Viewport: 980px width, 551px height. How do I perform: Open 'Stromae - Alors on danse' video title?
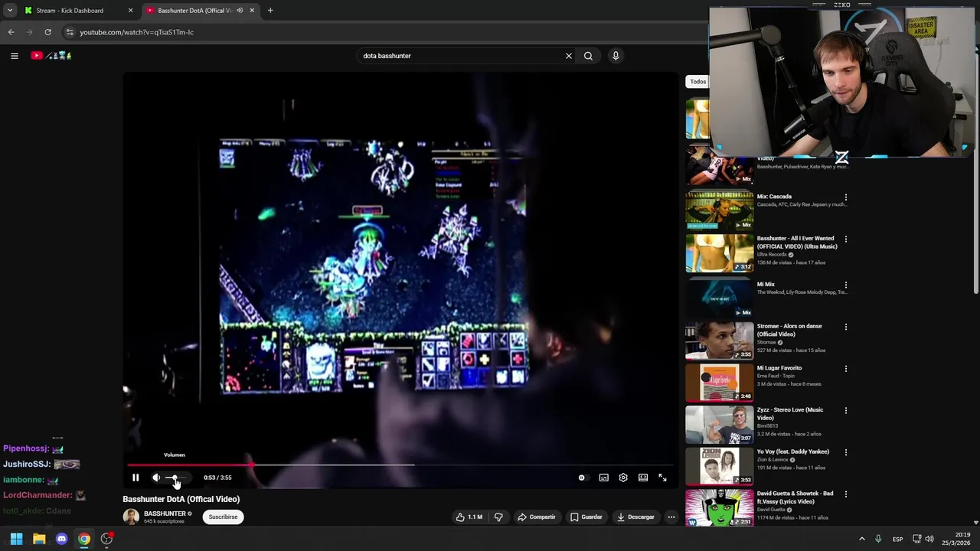click(789, 330)
